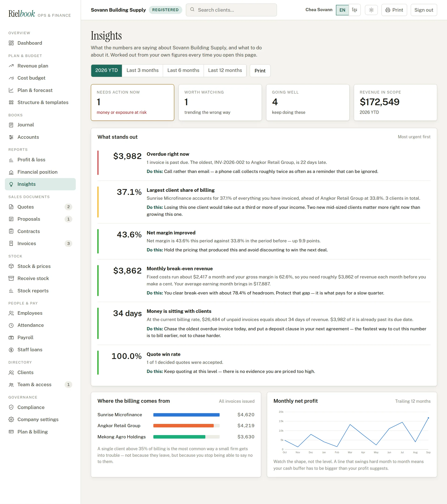Switch language to Khmer
Image resolution: width=447 pixels, height=504 pixels.
tap(355, 10)
